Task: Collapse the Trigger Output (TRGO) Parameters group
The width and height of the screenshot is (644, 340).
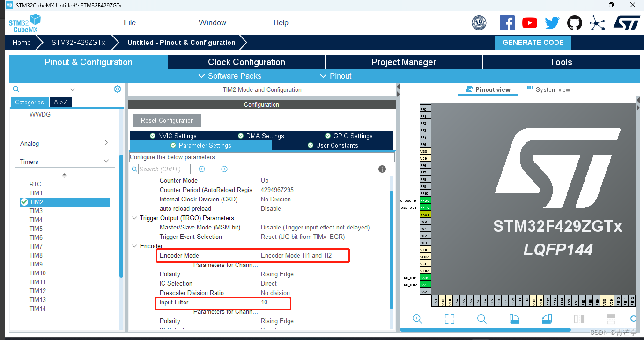Action: pos(134,218)
